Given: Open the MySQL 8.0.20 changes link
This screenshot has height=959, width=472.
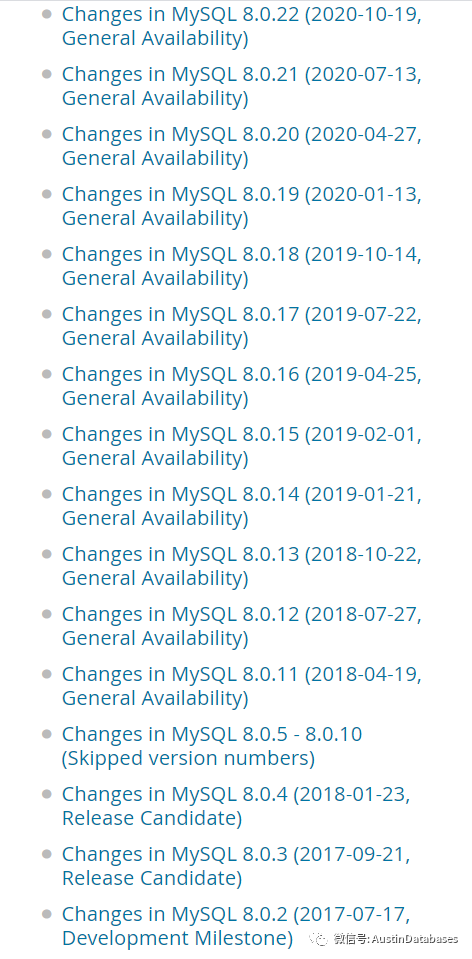Looking at the screenshot, I should 242,146.
